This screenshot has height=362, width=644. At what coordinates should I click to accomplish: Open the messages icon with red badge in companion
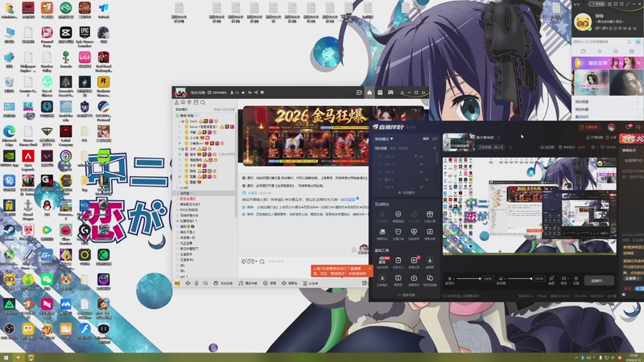629,127
